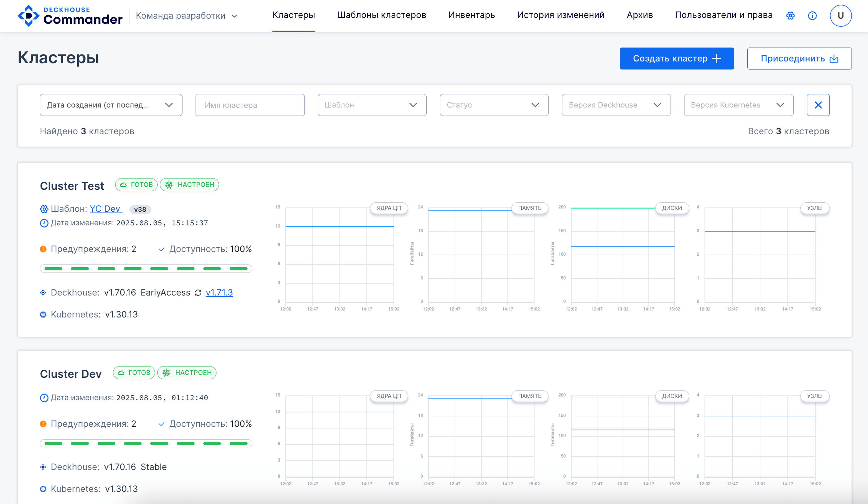Go to the Кластеры tab

[x=293, y=15]
